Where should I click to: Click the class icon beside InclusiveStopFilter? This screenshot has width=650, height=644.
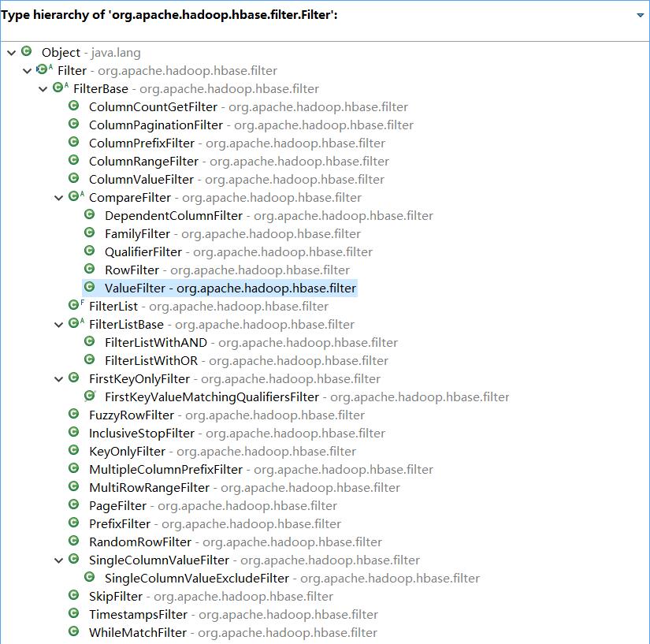pos(74,432)
